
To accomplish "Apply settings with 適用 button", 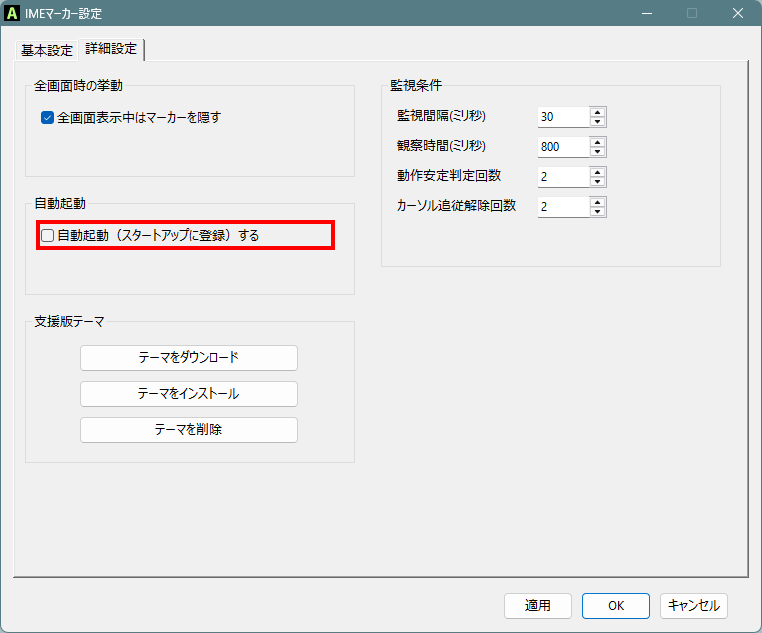I will (537, 605).
